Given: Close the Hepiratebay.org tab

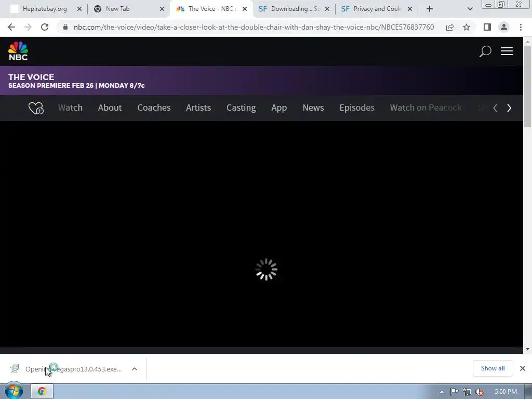Looking at the screenshot, I should pyautogui.click(x=79, y=9).
